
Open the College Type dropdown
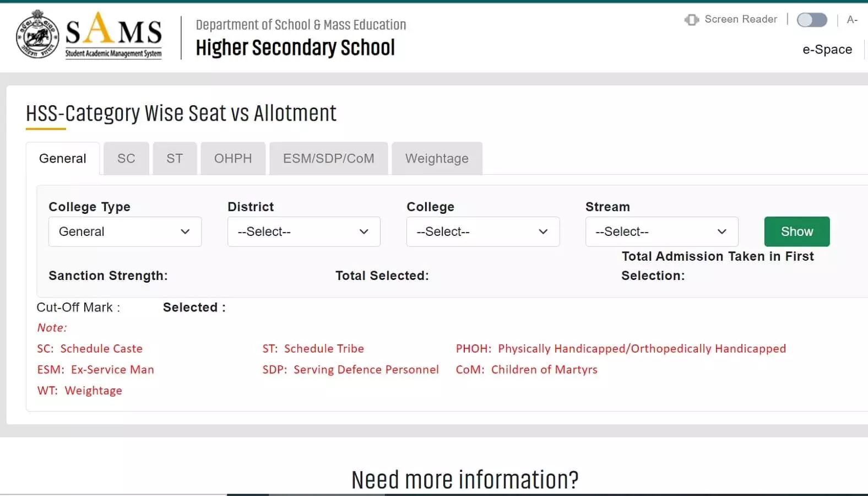coord(125,231)
